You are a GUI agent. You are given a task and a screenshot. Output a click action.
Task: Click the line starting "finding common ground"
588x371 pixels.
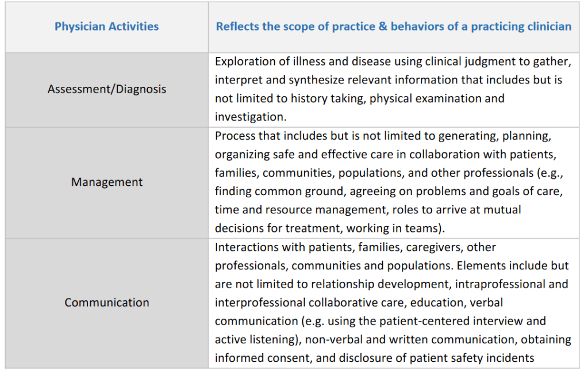click(x=387, y=191)
